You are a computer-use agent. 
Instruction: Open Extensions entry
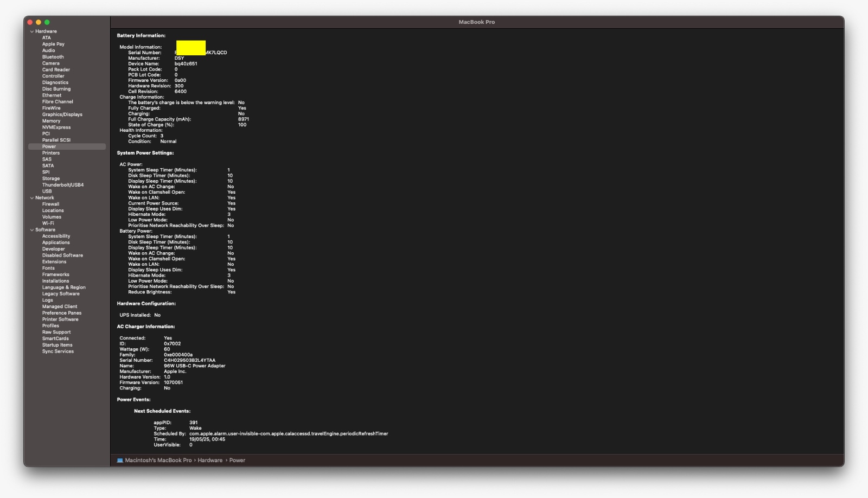coord(54,262)
